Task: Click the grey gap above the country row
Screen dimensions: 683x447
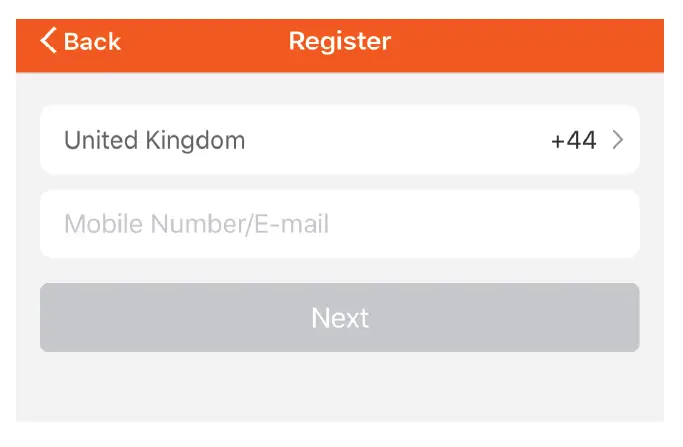Action: tap(340, 88)
